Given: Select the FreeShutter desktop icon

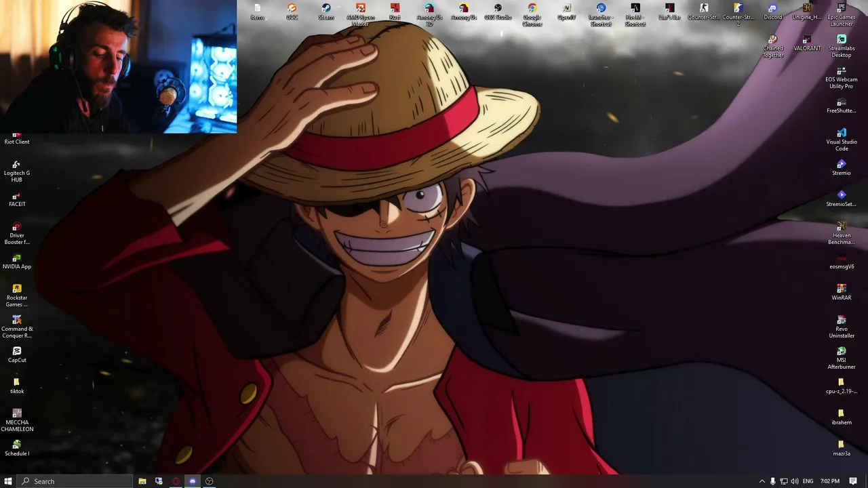Looking at the screenshot, I should click(x=842, y=105).
